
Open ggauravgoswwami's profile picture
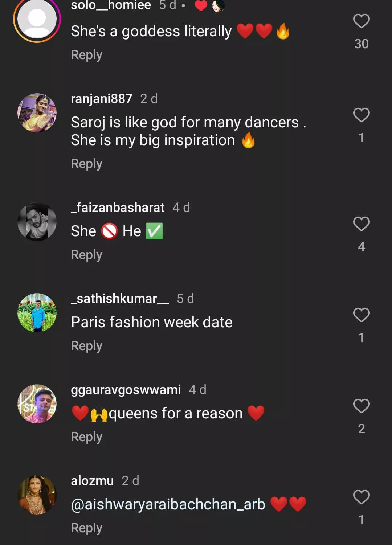tap(37, 404)
